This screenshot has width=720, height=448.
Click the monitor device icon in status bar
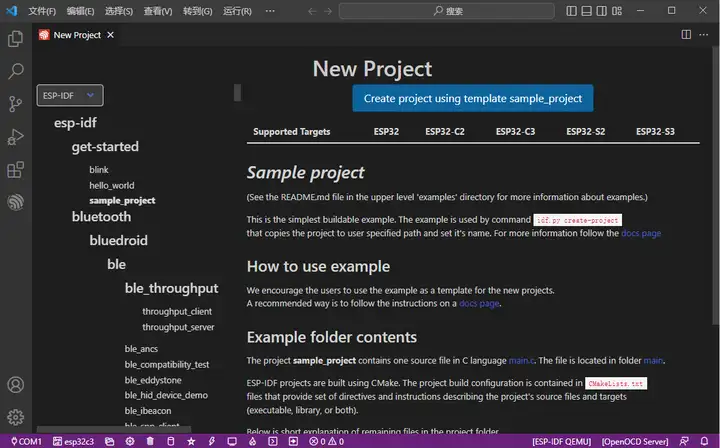point(232,442)
